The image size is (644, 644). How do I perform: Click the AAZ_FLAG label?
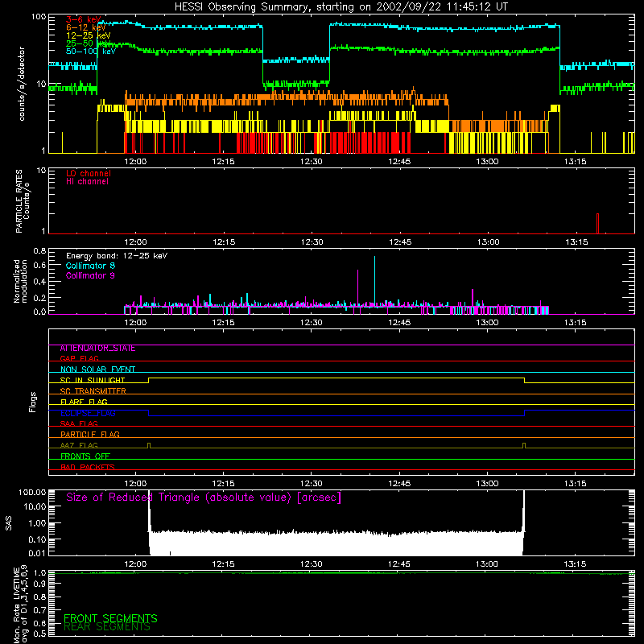tap(79, 445)
